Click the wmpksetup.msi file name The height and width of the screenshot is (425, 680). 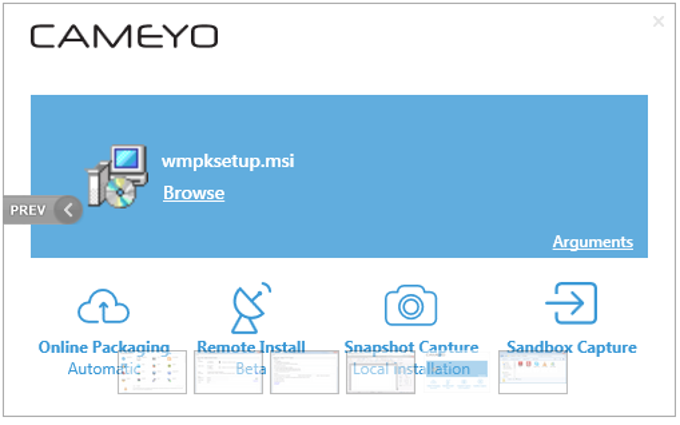pyautogui.click(x=228, y=161)
